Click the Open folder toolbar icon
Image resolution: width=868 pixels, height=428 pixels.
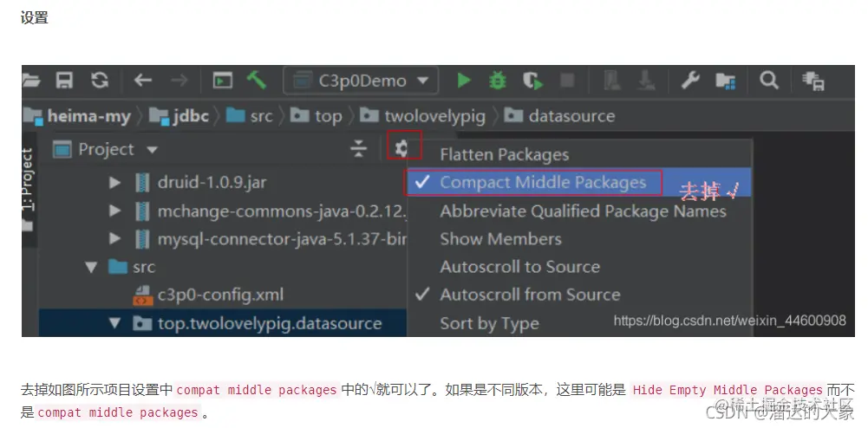[31, 81]
